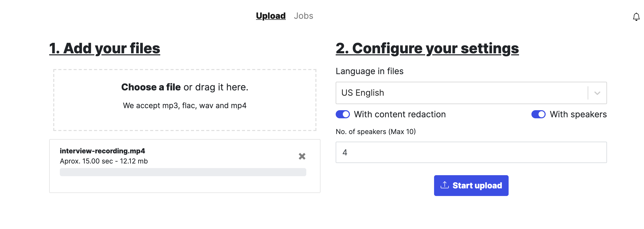The width and height of the screenshot is (644, 229).
Task: Switch to the Jobs tab
Action: coord(303,16)
